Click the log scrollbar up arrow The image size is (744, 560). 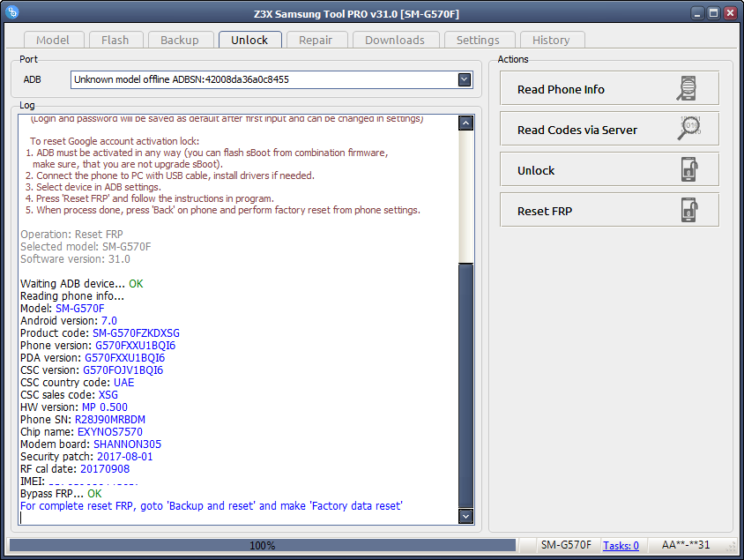(x=466, y=123)
